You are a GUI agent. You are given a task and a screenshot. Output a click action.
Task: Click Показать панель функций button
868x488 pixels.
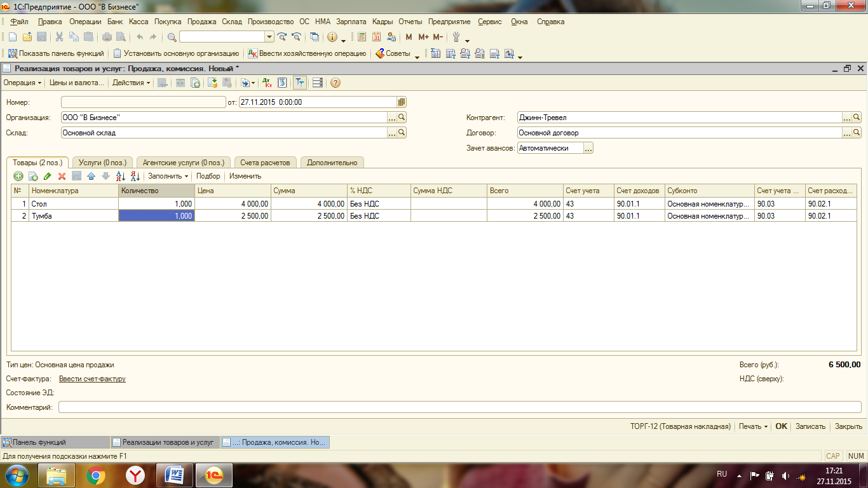point(56,53)
